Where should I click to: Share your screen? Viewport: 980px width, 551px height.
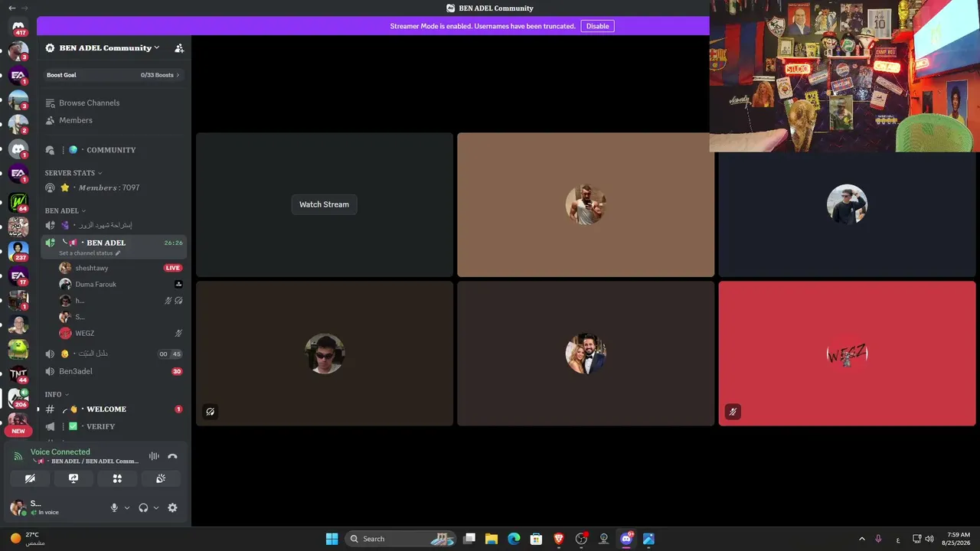coord(73,478)
